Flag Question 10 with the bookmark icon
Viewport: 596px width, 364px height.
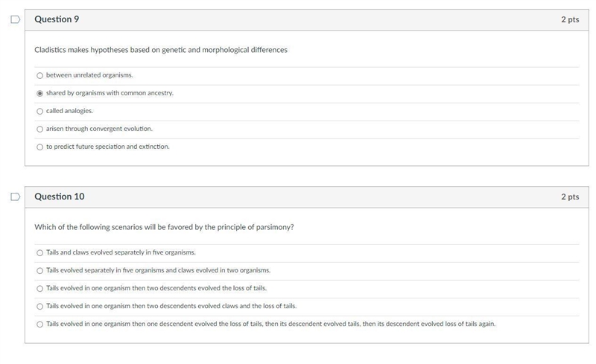point(15,197)
